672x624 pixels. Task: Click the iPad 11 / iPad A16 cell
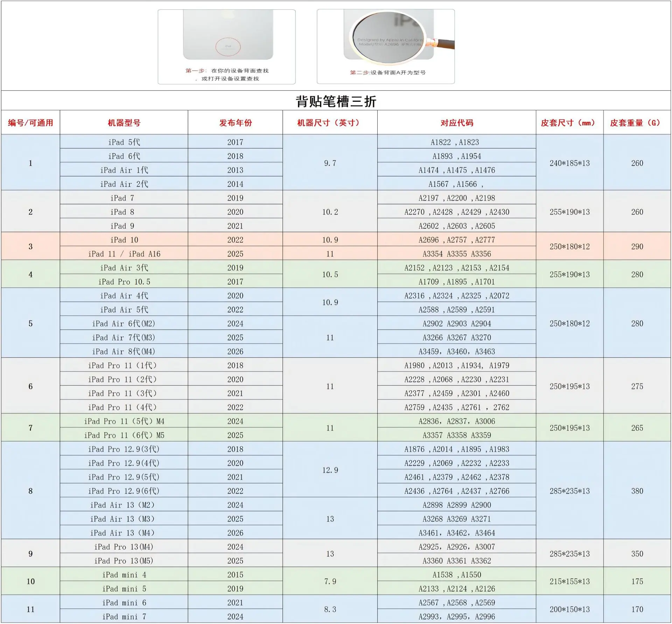tap(124, 254)
